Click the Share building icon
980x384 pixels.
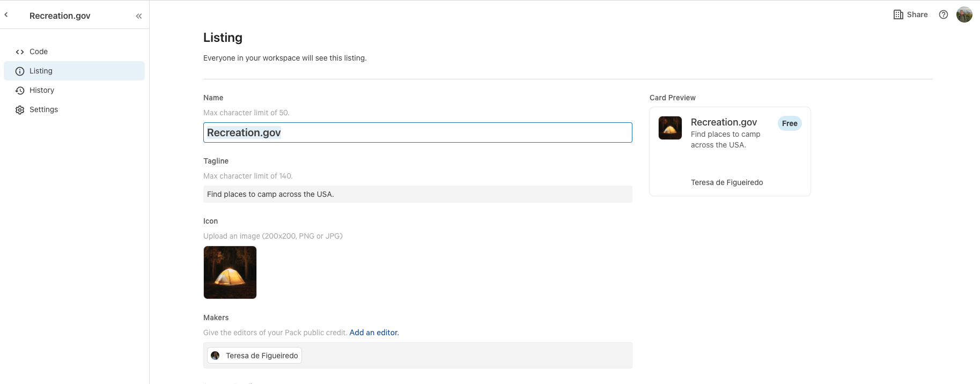(898, 14)
